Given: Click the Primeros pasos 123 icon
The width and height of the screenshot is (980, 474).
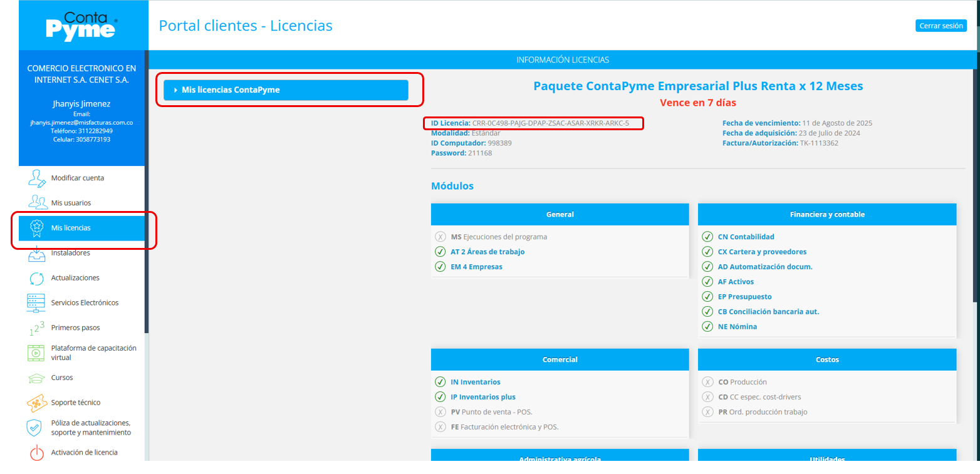Looking at the screenshot, I should click(37, 328).
